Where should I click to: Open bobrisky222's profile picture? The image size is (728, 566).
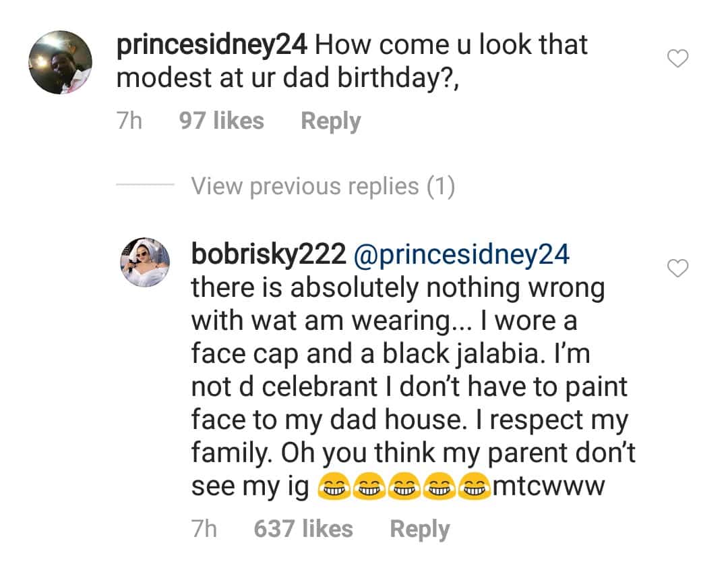coord(145,262)
